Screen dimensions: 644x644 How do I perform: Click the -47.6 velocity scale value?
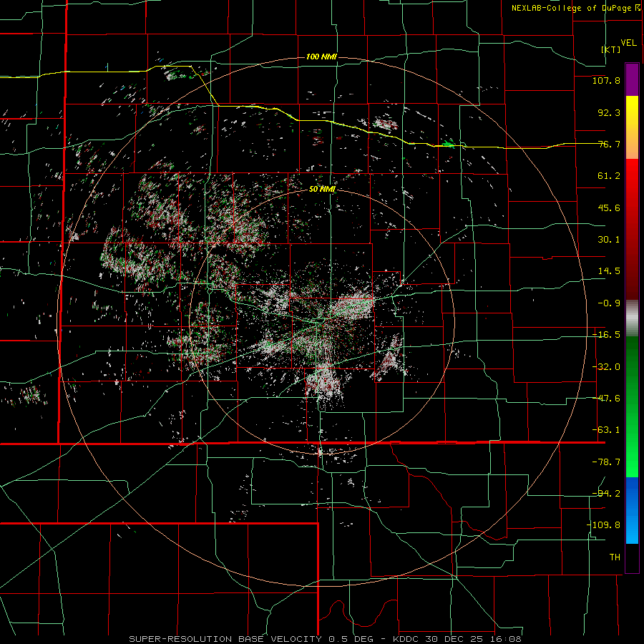coord(606,399)
